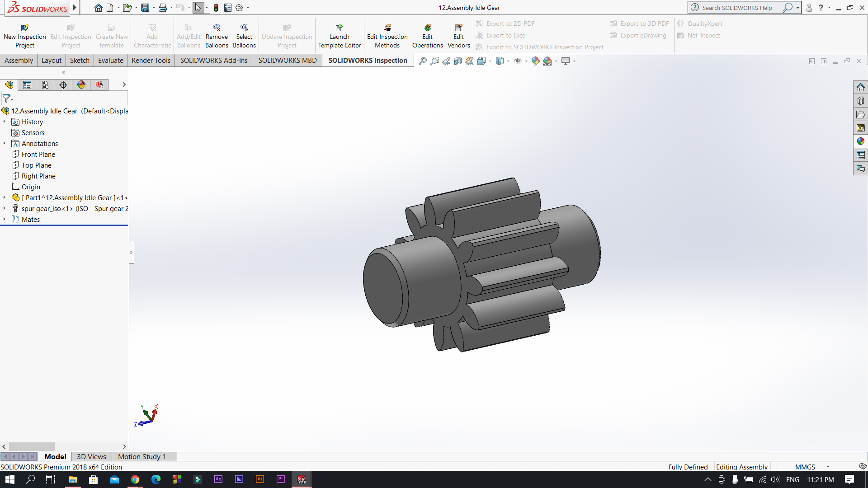The height and width of the screenshot is (488, 868).
Task: Open Launch Template Editor
Action: pos(340,36)
